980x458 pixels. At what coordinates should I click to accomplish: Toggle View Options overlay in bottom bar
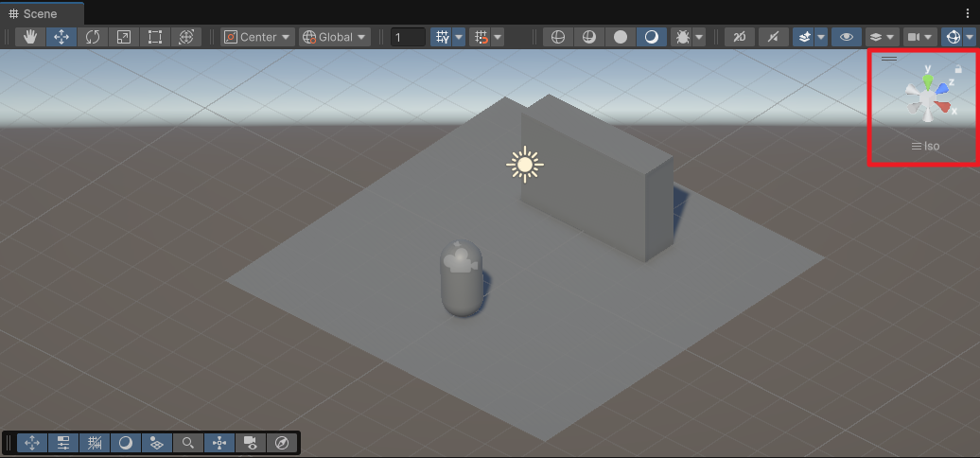pos(157,443)
